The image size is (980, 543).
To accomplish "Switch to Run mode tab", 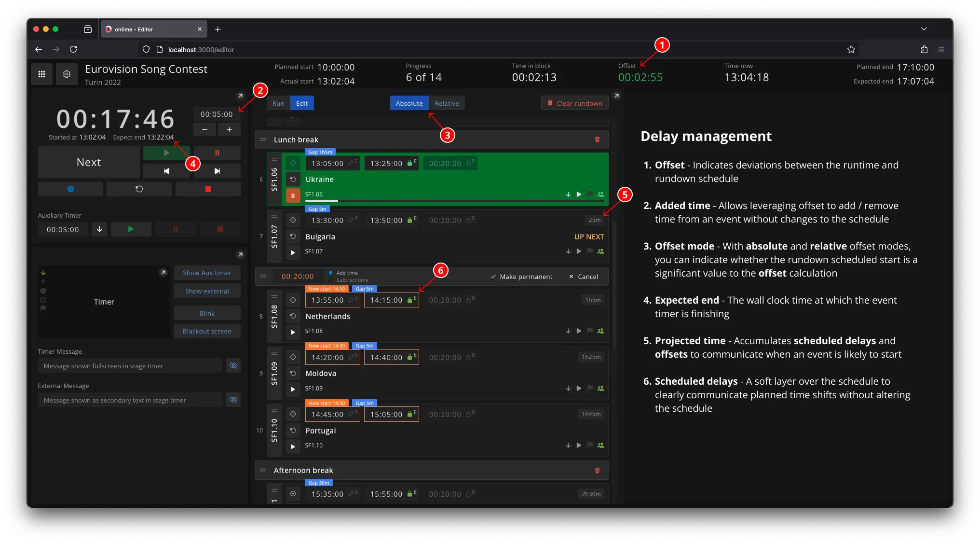I will [x=278, y=103].
